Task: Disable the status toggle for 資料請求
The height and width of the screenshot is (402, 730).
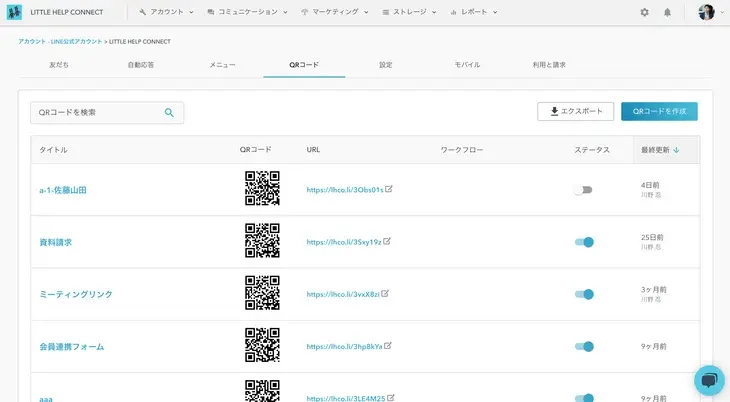Action: pos(584,242)
